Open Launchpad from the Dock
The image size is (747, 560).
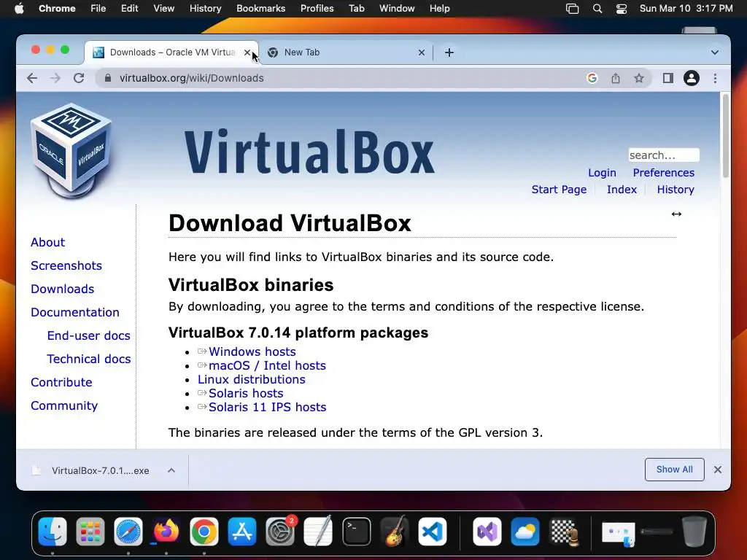pos(90,532)
